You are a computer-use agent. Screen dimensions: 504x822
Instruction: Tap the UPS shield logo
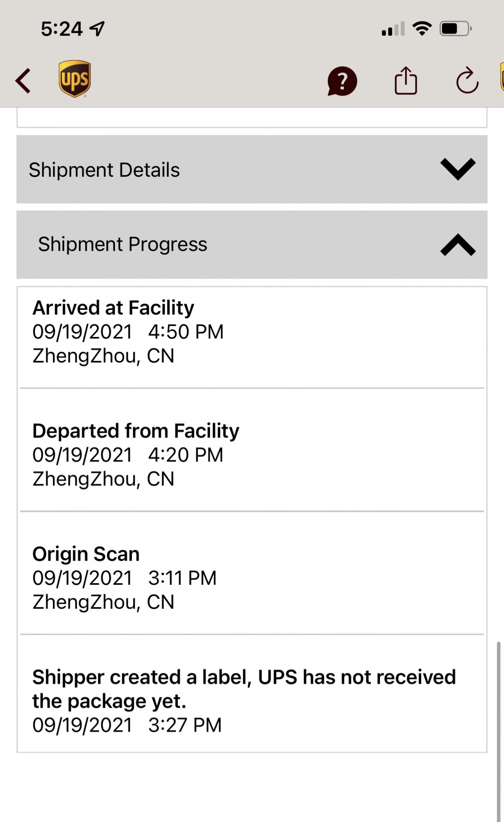pyautogui.click(x=75, y=79)
